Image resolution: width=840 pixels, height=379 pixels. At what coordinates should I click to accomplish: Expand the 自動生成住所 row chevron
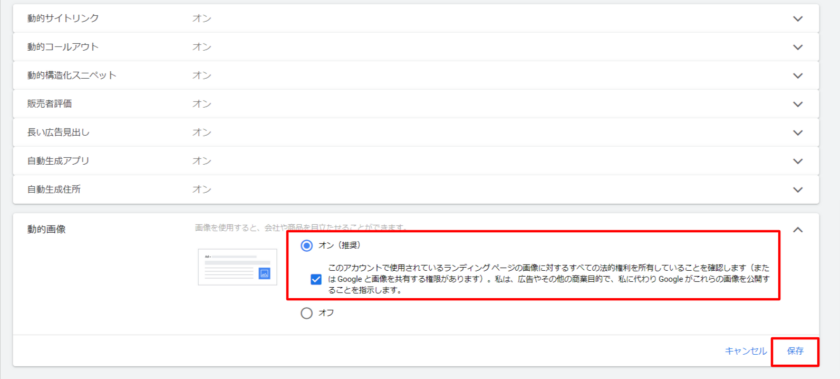[798, 189]
